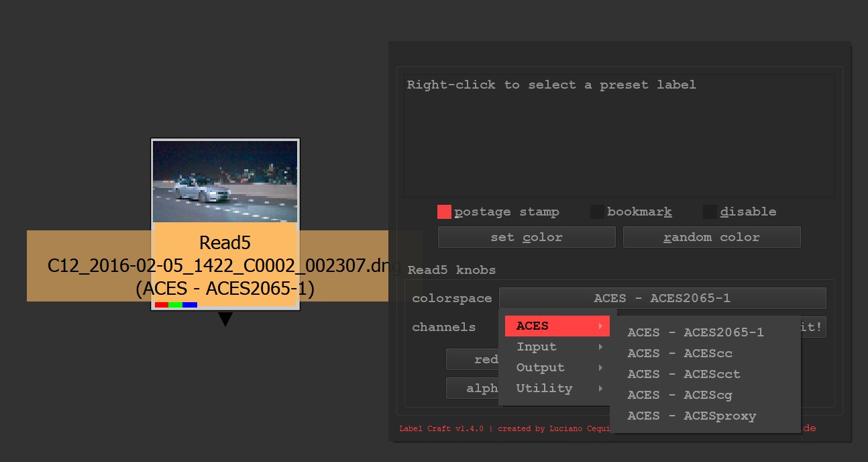The width and height of the screenshot is (868, 462).
Task: Enable the bookmark checkbox
Action: coord(597,212)
